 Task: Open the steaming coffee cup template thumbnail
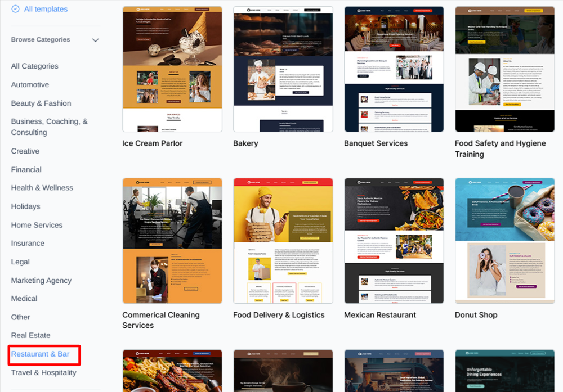(283, 371)
